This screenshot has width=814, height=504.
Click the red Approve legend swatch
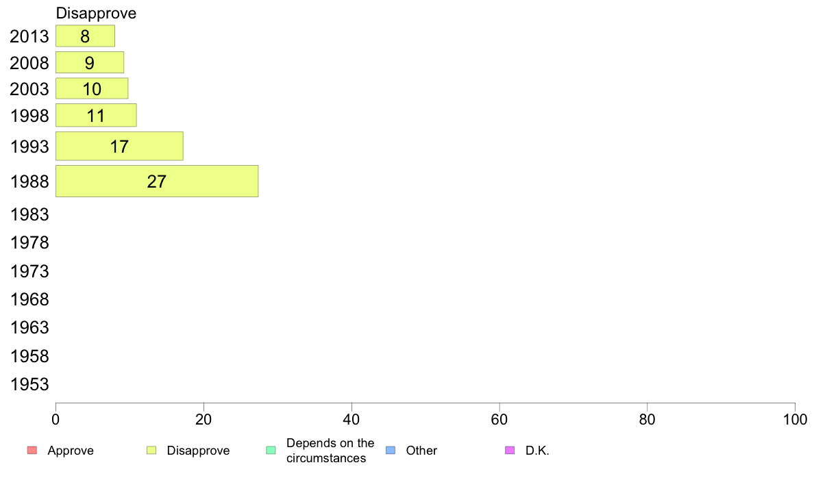[x=32, y=450]
